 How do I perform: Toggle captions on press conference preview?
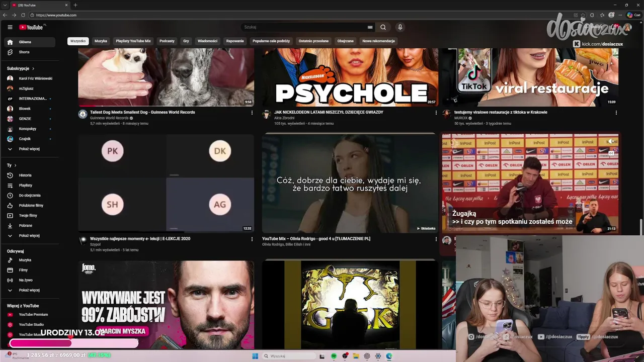point(611,153)
